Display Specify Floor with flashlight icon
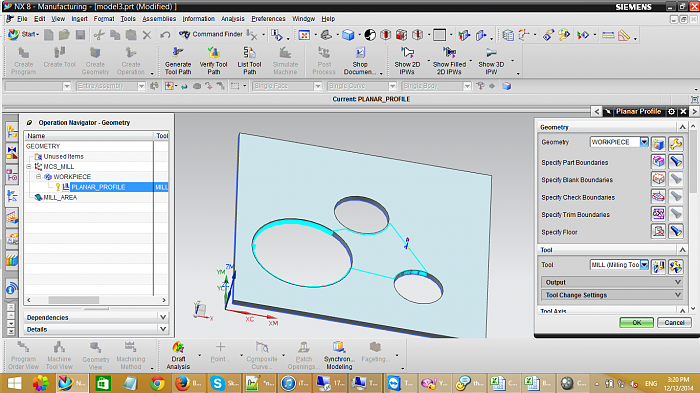The image size is (700, 393). pos(676,231)
